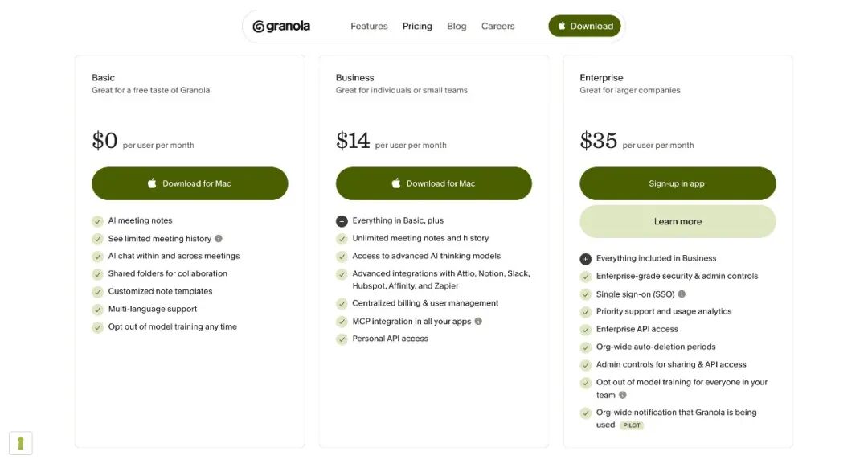The height and width of the screenshot is (464, 868).
Task: Download for Mac under Basic plan
Action: (x=190, y=183)
